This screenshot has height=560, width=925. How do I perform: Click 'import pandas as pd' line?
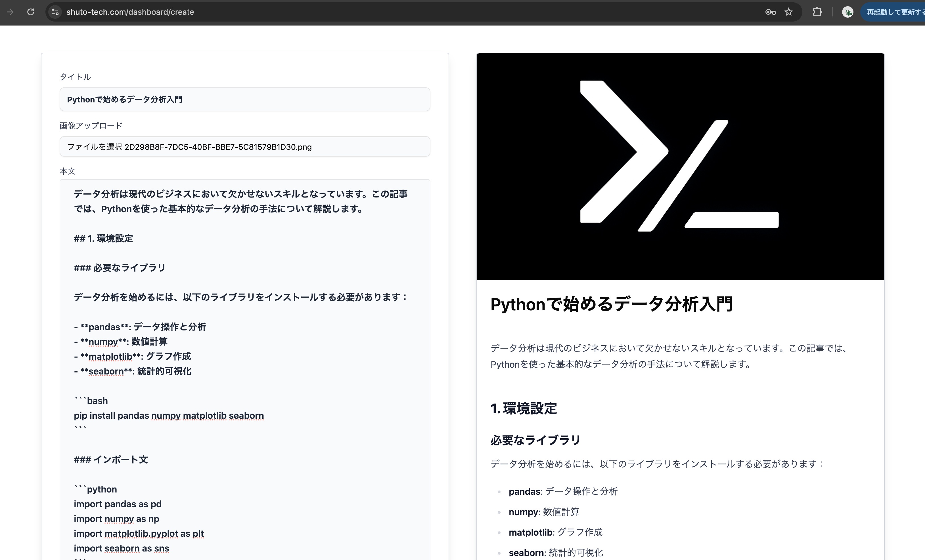tap(118, 504)
